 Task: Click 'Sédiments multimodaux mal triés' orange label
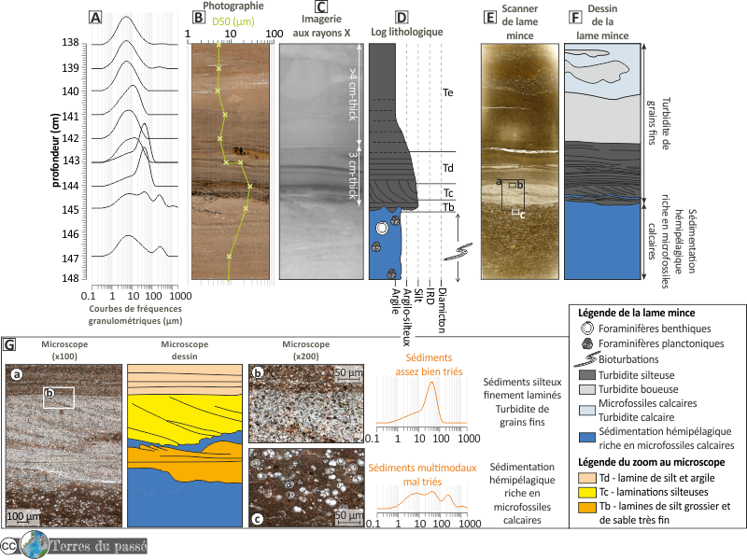423,475
